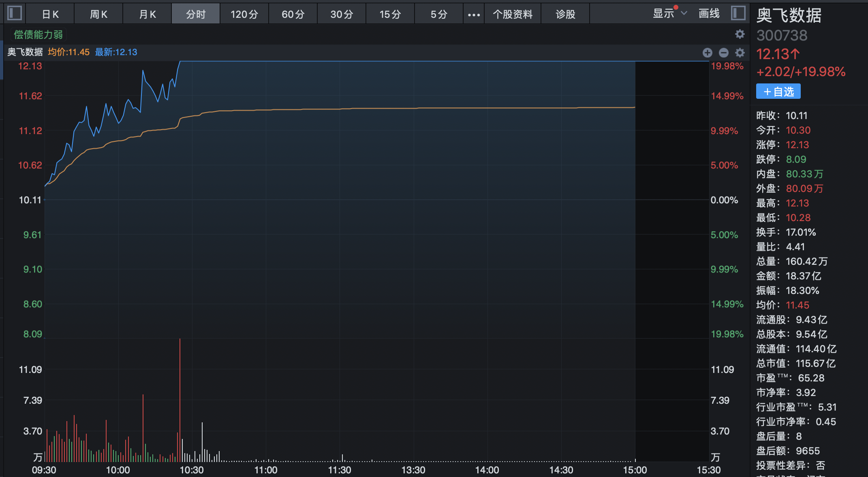This screenshot has width=868, height=477.
Task: Click the plus icon to zoom in on the chart
Action: 708,53
